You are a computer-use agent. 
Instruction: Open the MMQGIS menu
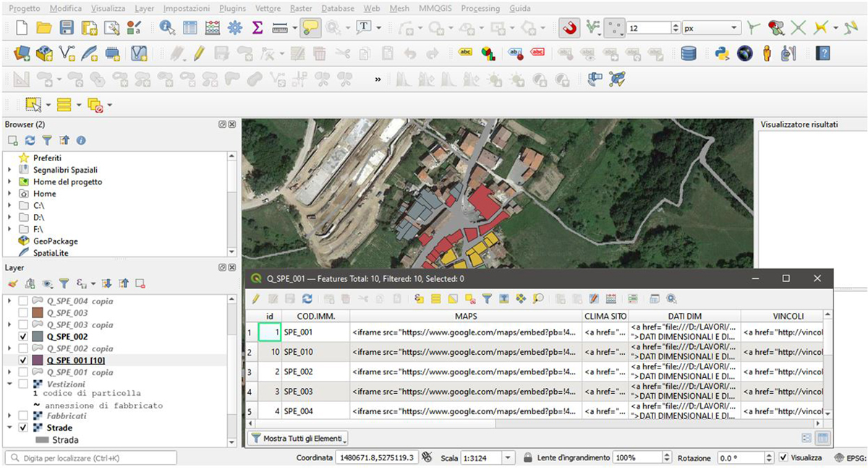coord(435,8)
